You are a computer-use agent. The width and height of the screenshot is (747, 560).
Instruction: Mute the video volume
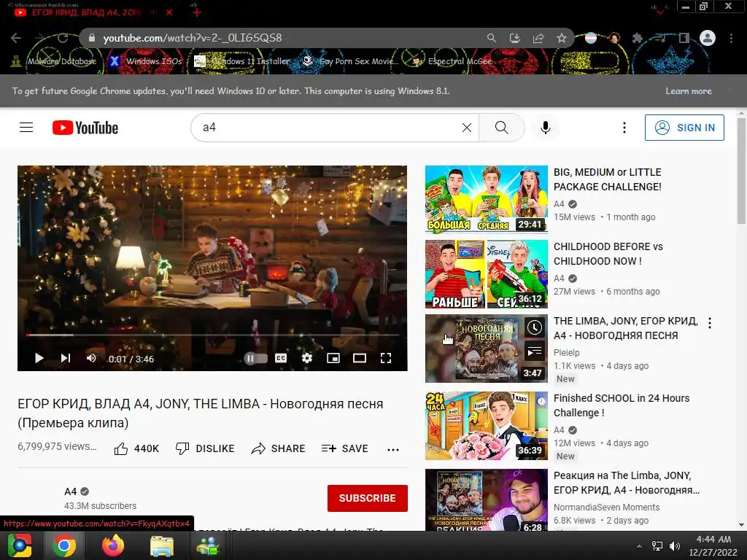tap(91, 358)
